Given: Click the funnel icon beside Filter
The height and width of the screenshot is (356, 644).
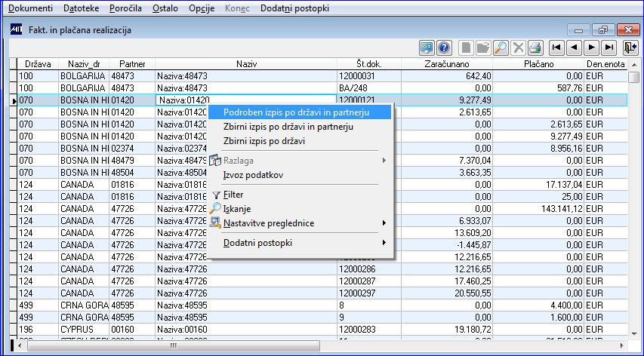Looking at the screenshot, I should click(217, 195).
